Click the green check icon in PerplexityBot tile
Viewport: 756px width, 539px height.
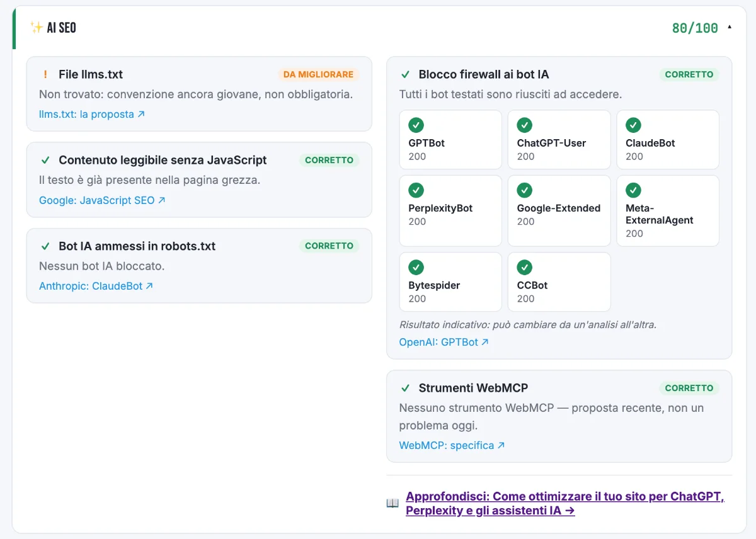[x=416, y=190]
